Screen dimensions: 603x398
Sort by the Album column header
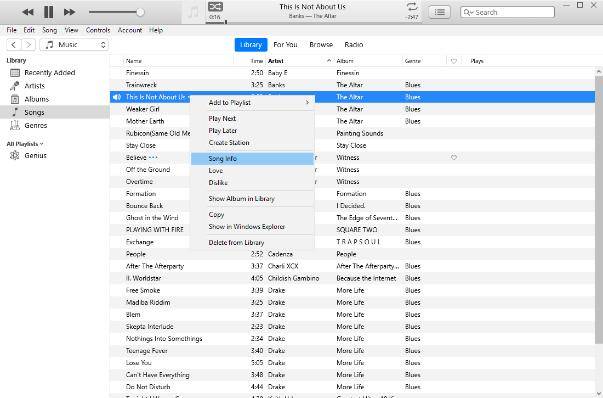345,61
